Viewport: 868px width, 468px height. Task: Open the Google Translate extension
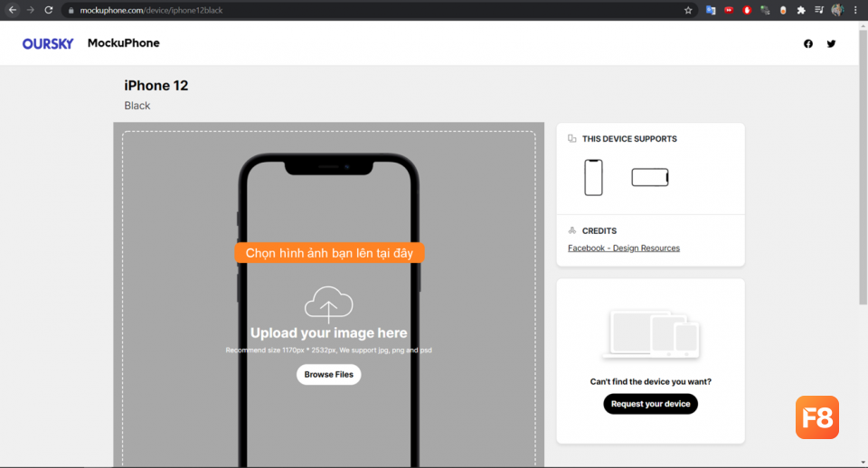click(x=711, y=10)
